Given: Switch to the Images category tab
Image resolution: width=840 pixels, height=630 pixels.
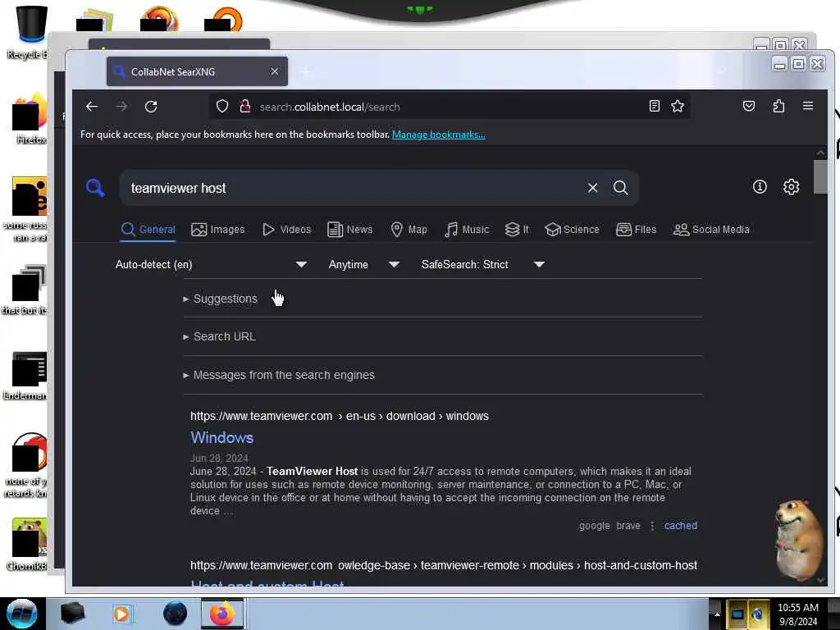Looking at the screenshot, I should [218, 230].
